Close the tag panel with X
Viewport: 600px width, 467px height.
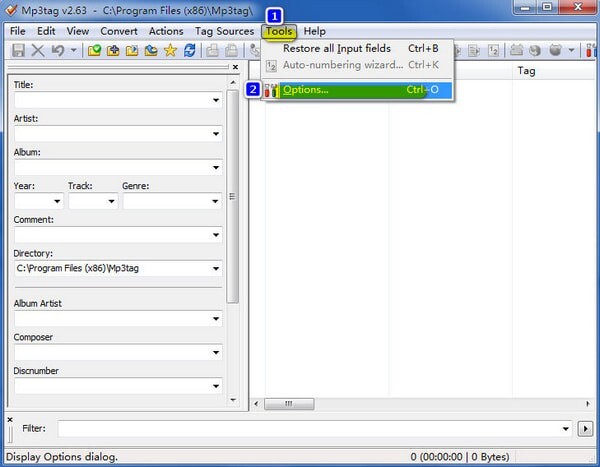point(235,67)
